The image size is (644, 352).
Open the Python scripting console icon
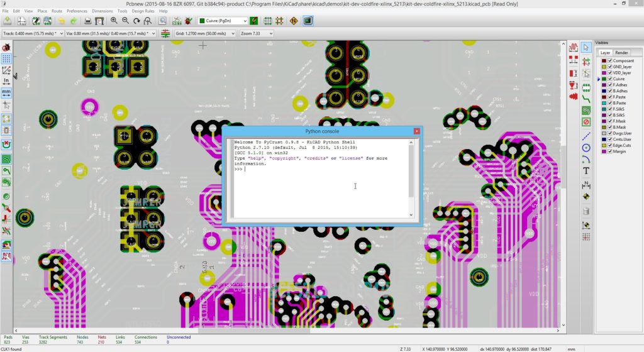(308, 21)
